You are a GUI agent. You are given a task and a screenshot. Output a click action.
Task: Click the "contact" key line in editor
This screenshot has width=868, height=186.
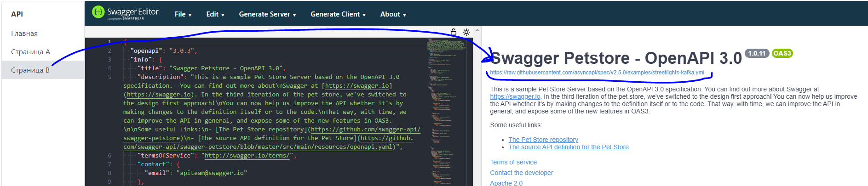pyautogui.click(x=159, y=164)
